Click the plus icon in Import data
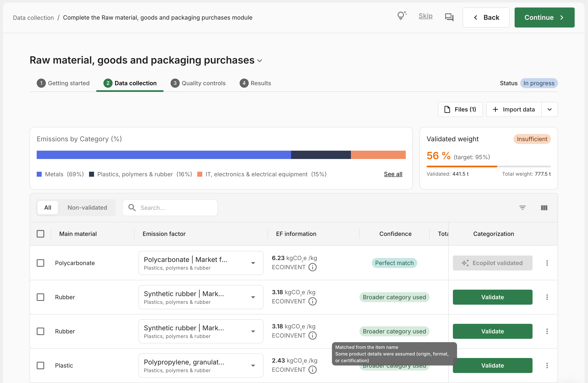The width and height of the screenshot is (588, 383). tap(495, 109)
